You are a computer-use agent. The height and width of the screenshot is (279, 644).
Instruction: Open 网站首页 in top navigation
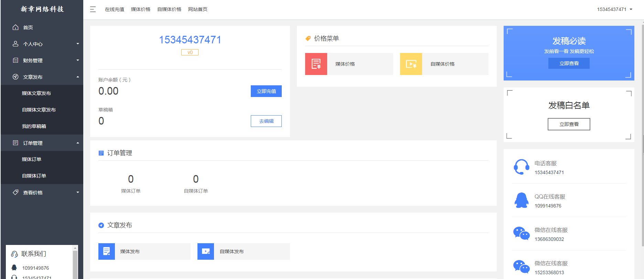198,9
